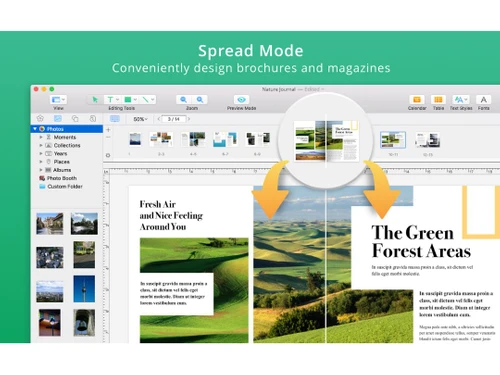
Task: Toggle the spread view mode button
Action: [115, 119]
